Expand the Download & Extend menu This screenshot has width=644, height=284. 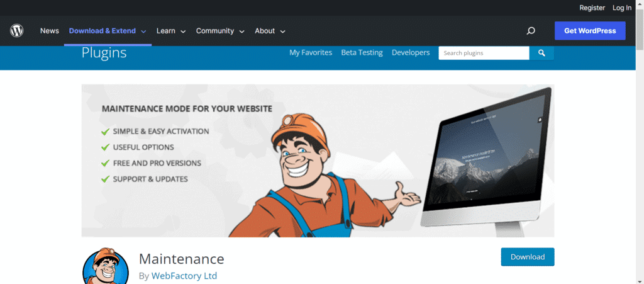pos(108,31)
